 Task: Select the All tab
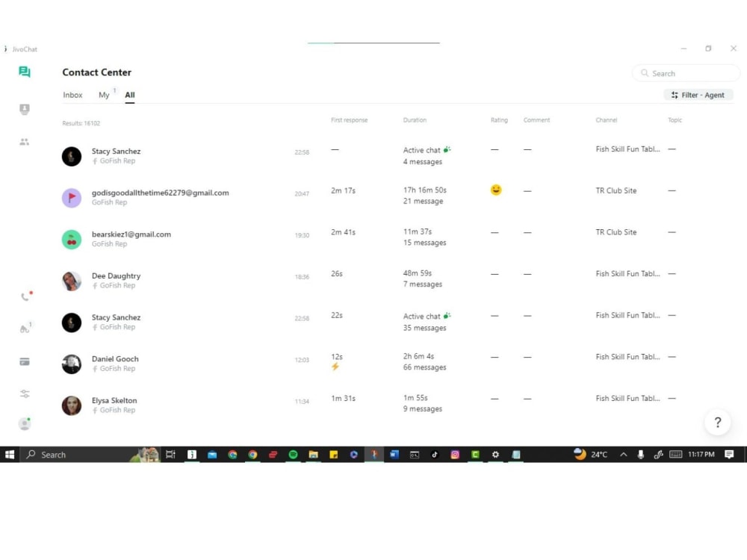[x=130, y=95]
